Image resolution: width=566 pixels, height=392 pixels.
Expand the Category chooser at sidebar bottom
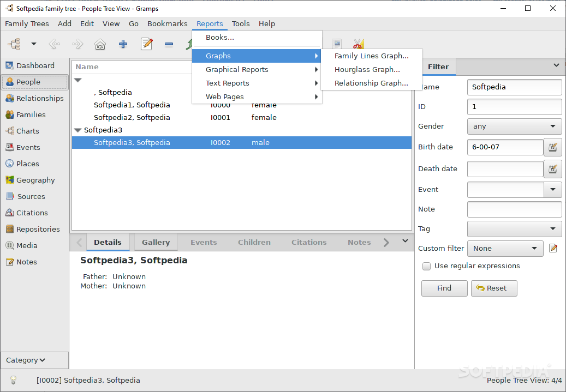click(34, 360)
